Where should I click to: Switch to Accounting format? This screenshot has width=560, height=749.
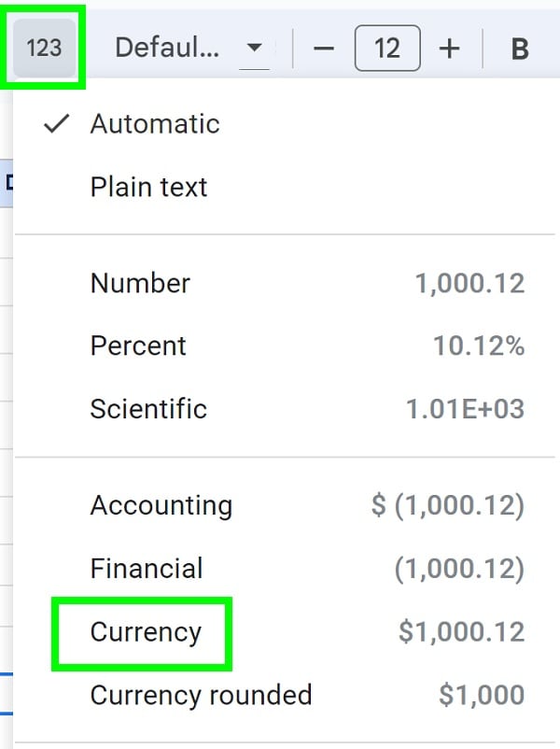click(161, 504)
